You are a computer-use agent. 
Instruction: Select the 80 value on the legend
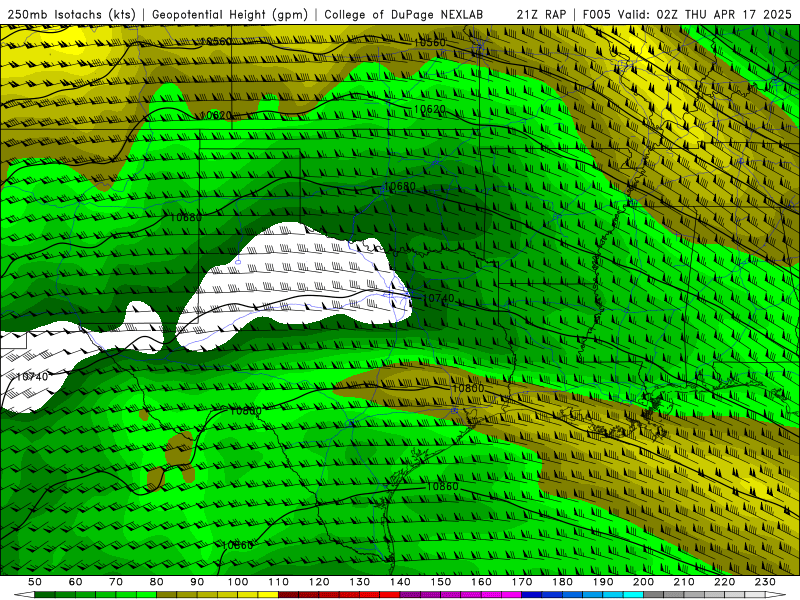point(156,582)
